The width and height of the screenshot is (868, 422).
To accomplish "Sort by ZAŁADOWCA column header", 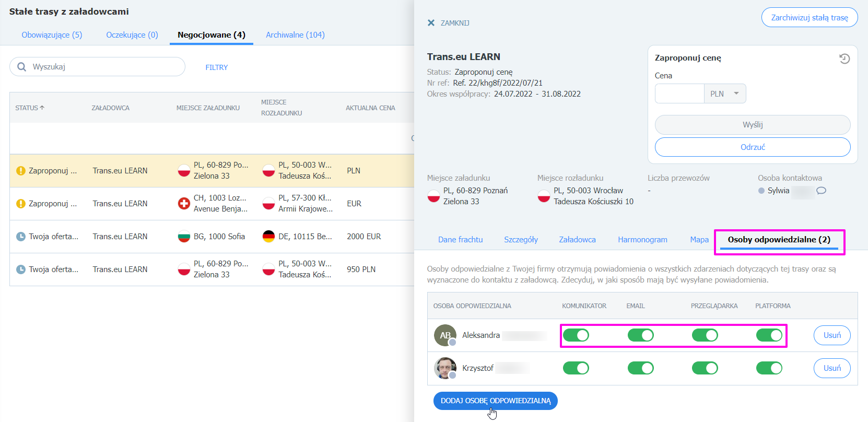I will [x=111, y=108].
